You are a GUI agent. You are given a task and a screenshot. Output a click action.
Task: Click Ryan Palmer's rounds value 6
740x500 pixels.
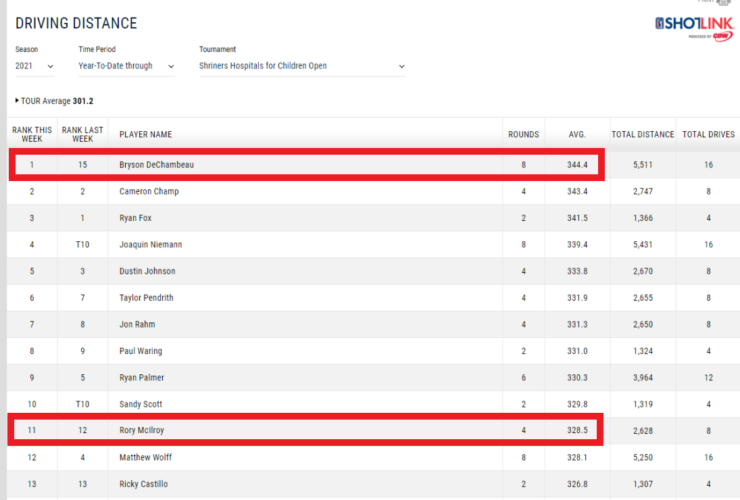point(523,378)
